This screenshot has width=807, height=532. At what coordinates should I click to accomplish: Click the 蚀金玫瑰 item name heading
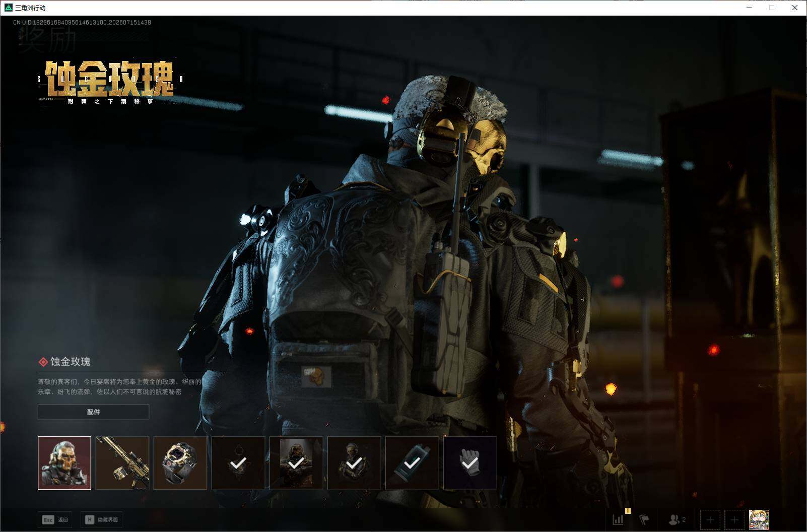(70, 362)
